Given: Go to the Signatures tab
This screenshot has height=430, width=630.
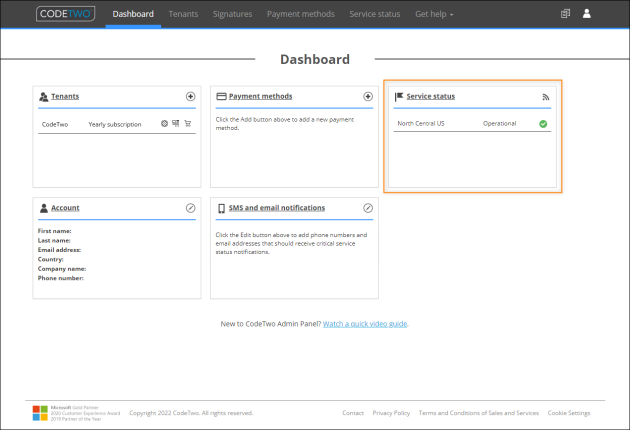Looking at the screenshot, I should click(233, 14).
